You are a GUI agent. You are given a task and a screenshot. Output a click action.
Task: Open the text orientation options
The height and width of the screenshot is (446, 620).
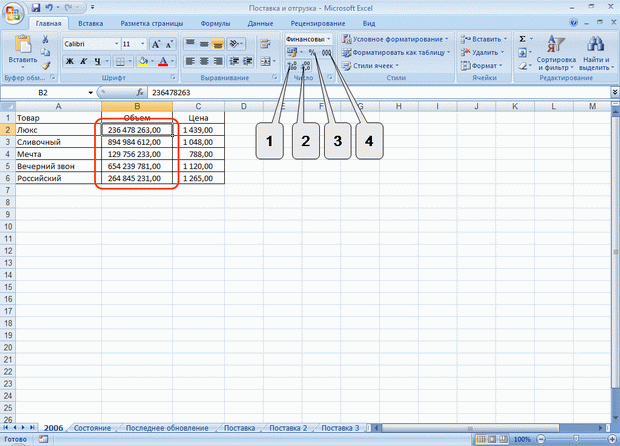(x=236, y=43)
